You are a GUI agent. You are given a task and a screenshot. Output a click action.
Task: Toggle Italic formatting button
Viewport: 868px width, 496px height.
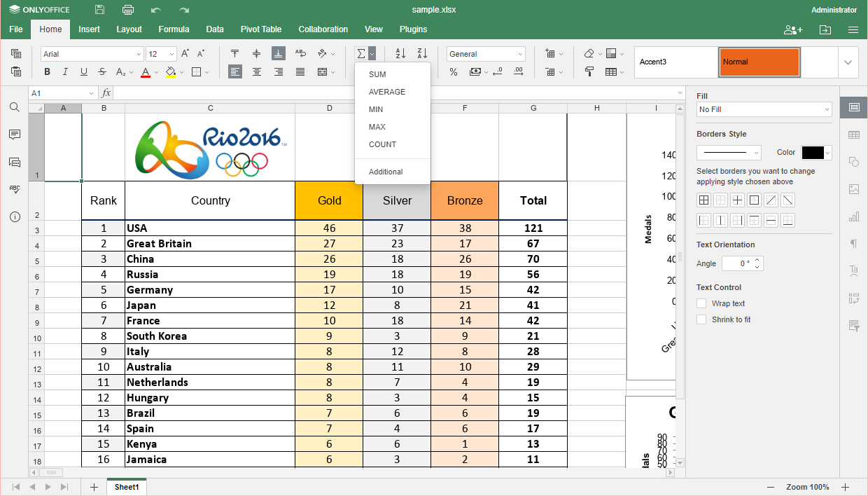click(x=66, y=71)
